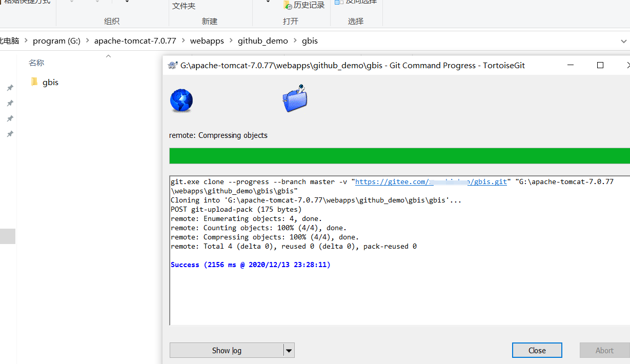Expand the Show log dropdown arrow

tap(289, 350)
